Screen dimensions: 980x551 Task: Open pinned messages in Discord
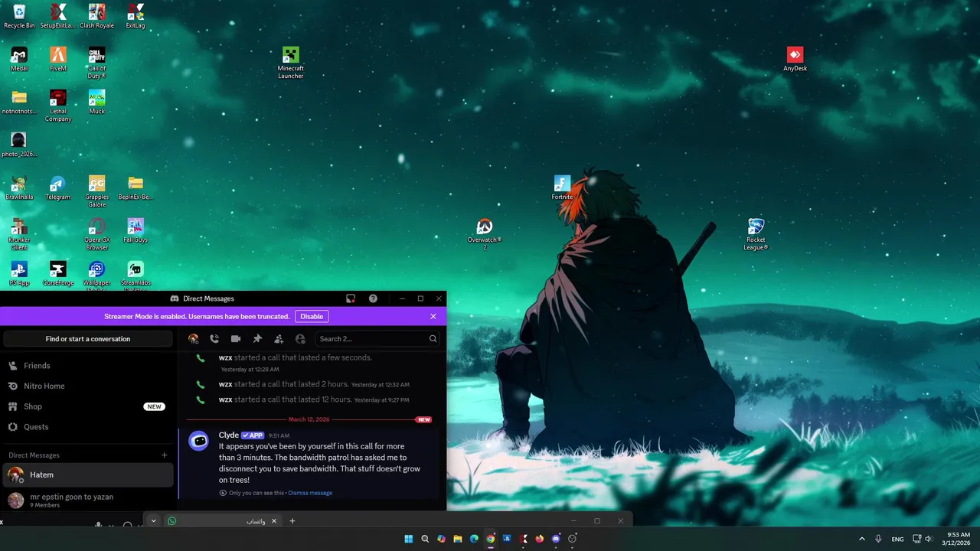point(257,338)
